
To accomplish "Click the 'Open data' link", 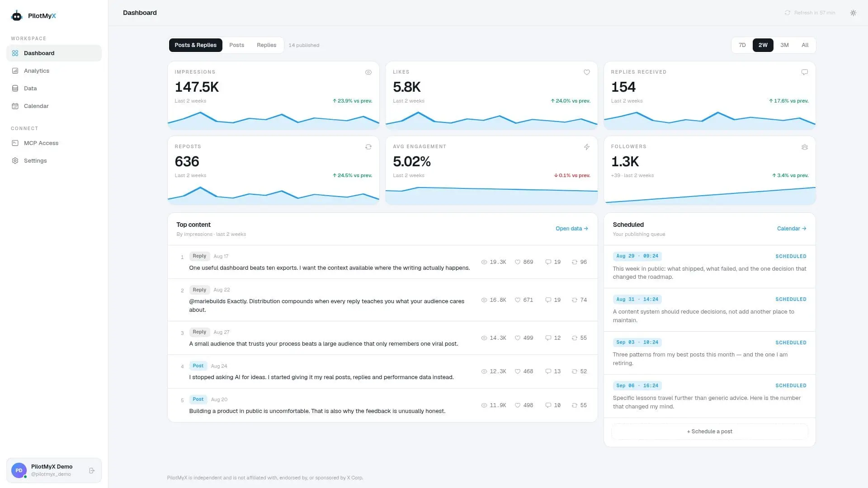I will [571, 229].
